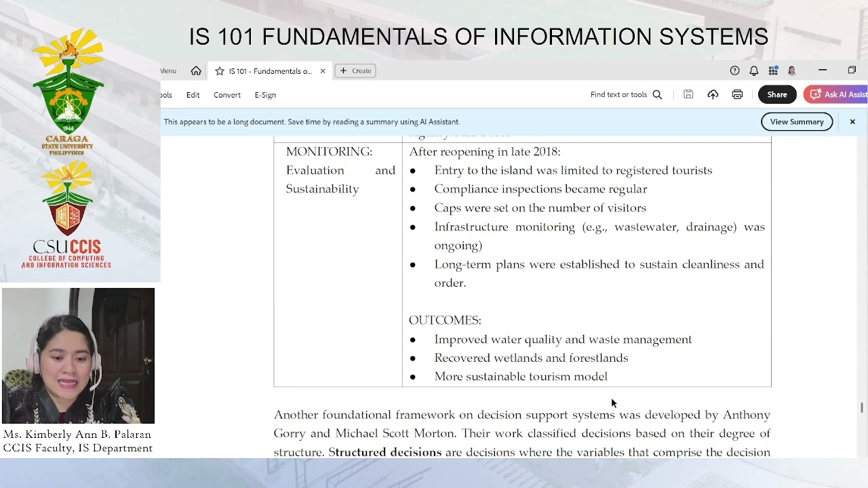Open the Convert menu
Viewport: 868px width, 488px height.
pyautogui.click(x=227, y=95)
